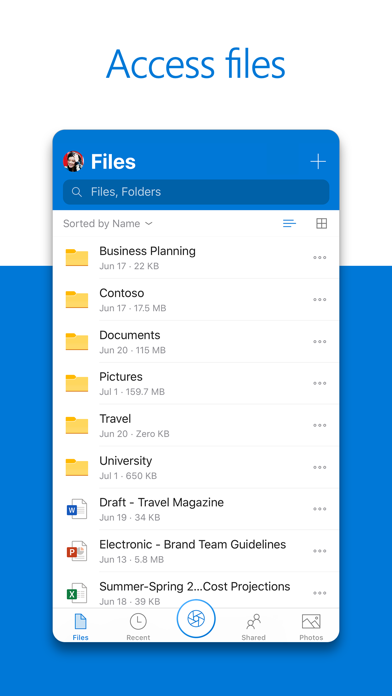The width and height of the screenshot is (392, 696).
Task: Select the Business Planning name text
Action: coord(147,251)
